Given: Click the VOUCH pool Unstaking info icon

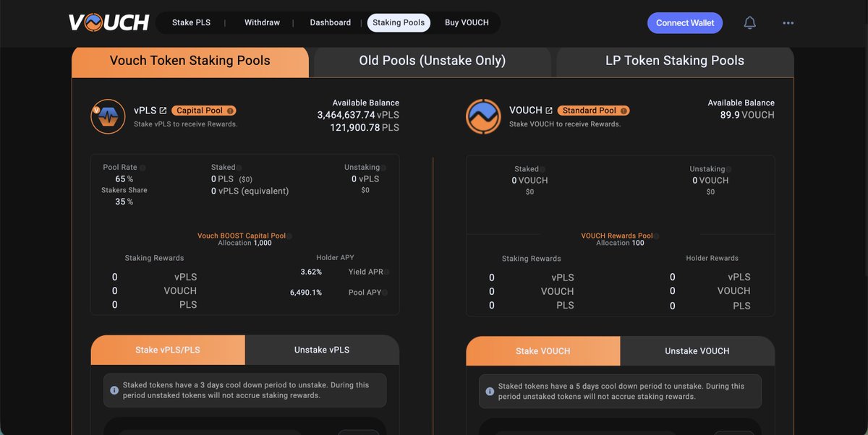Looking at the screenshot, I should [729, 169].
